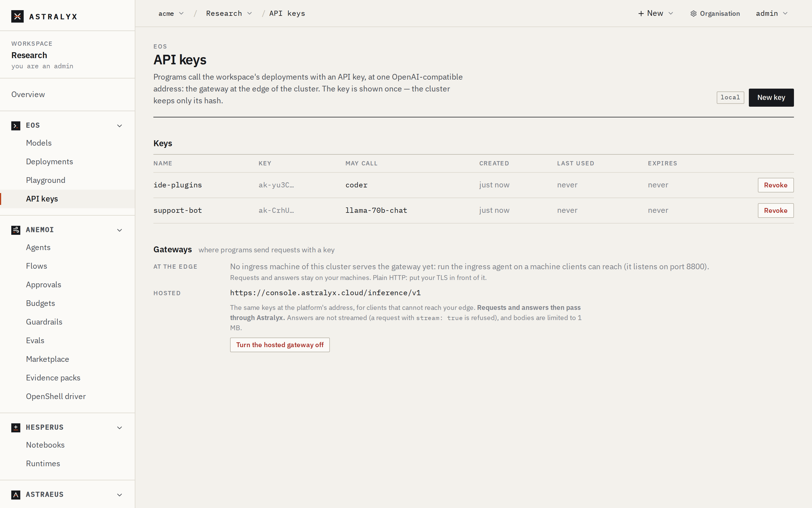Viewport: 812px width, 508px height.
Task: Revoke the ide-plugins key
Action: pyautogui.click(x=775, y=185)
